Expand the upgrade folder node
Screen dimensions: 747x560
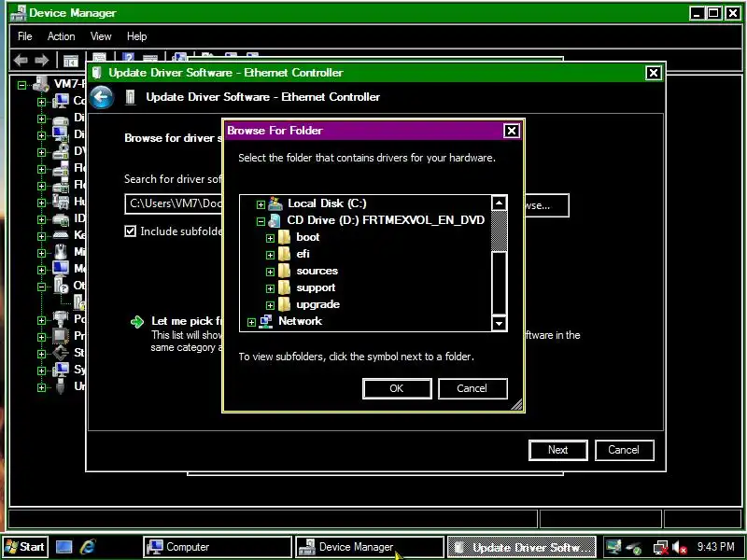pos(270,306)
